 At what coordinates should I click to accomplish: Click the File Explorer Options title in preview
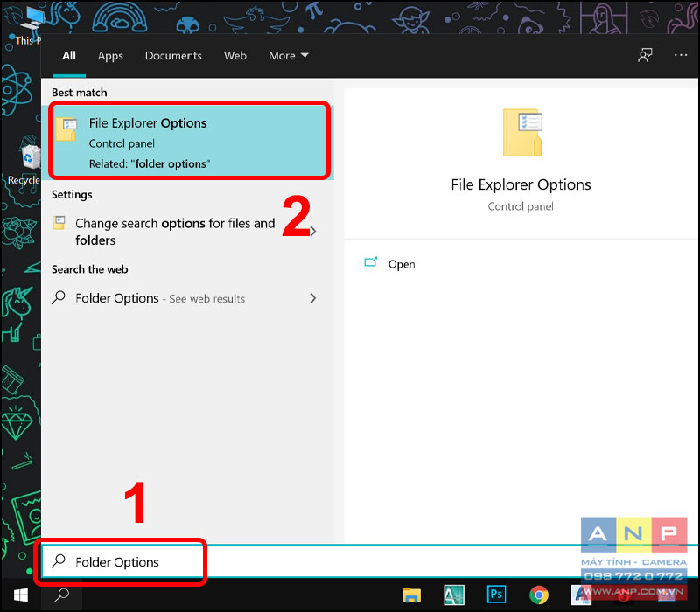pos(521,184)
